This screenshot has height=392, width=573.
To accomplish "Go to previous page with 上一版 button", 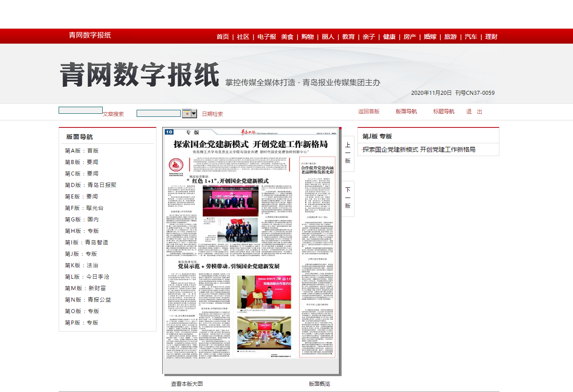I will pyautogui.click(x=348, y=153).
